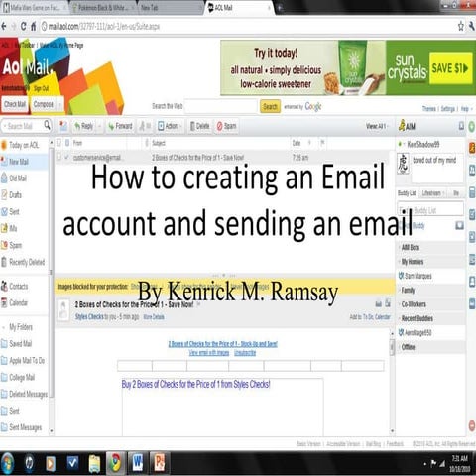Open the Lifestream tab in AIM panel
Viewport: 476px width, 476px height.
[x=433, y=193]
